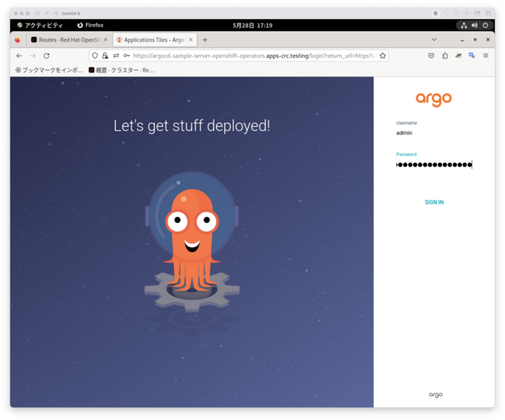Open the Pocket save icon
The width and height of the screenshot is (505, 420).
click(431, 56)
